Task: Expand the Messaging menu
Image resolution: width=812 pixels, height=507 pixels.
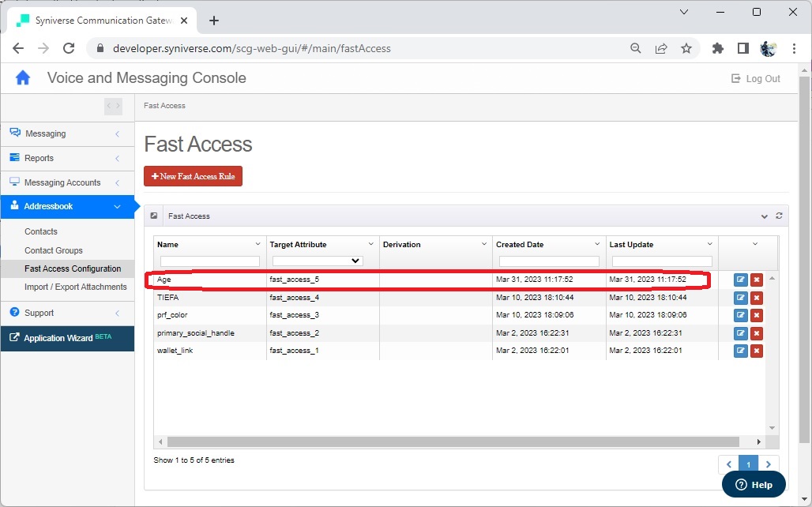Action: (67, 133)
